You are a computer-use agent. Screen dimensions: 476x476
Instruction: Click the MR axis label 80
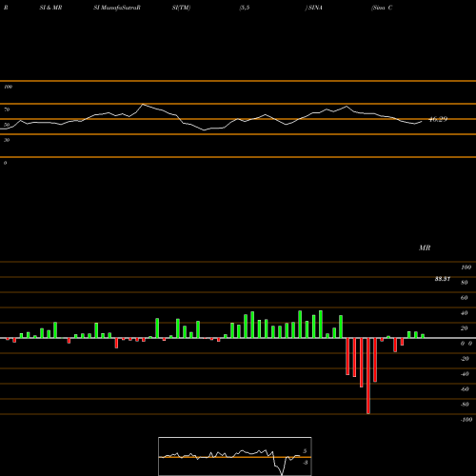tap(465, 283)
